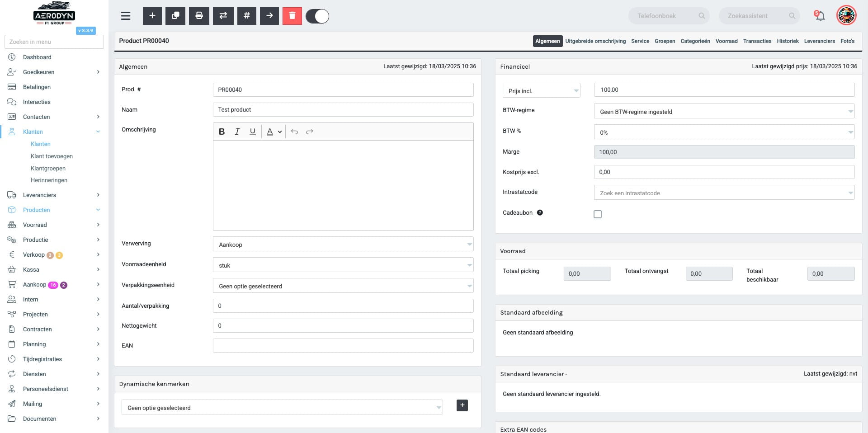Viewport: 868px width, 433px height.
Task: Switch to the Groepen tab
Action: coord(665,41)
